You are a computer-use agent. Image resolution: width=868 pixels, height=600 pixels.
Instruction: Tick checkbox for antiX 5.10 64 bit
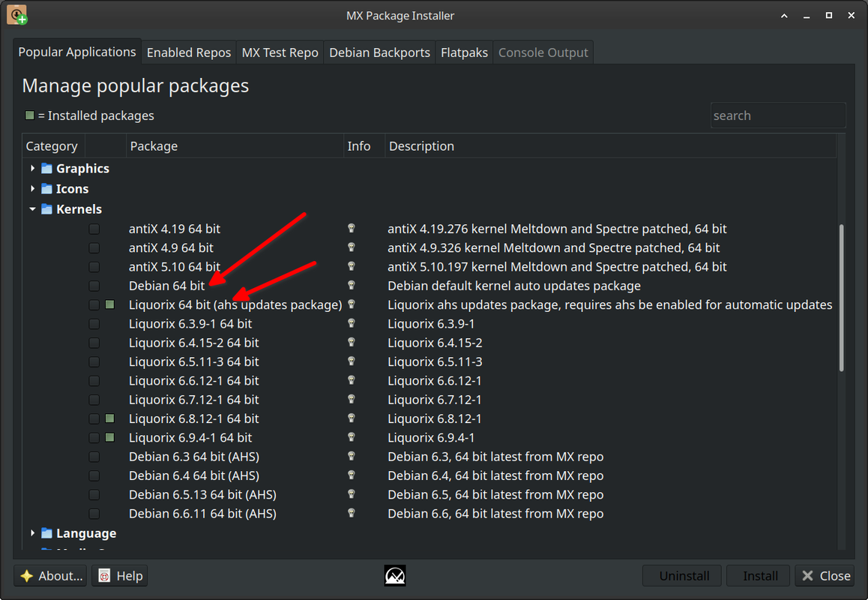tap(94, 267)
